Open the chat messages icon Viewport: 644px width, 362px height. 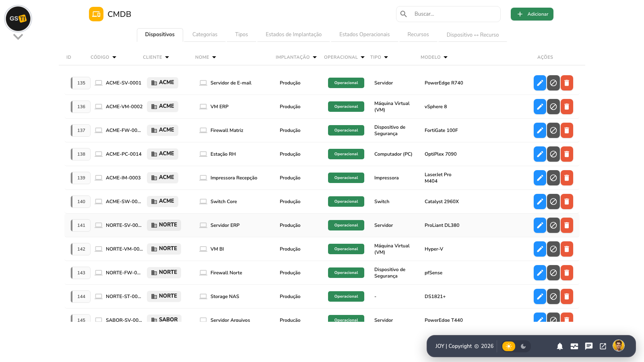589,346
